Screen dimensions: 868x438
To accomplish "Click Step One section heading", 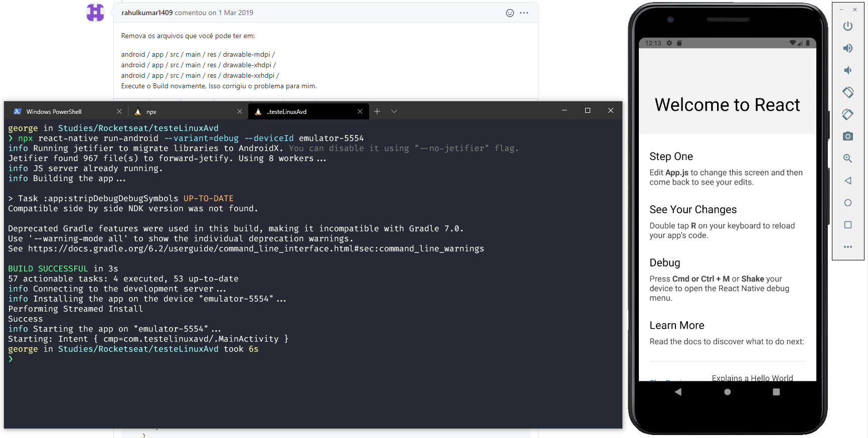I will tap(671, 157).
